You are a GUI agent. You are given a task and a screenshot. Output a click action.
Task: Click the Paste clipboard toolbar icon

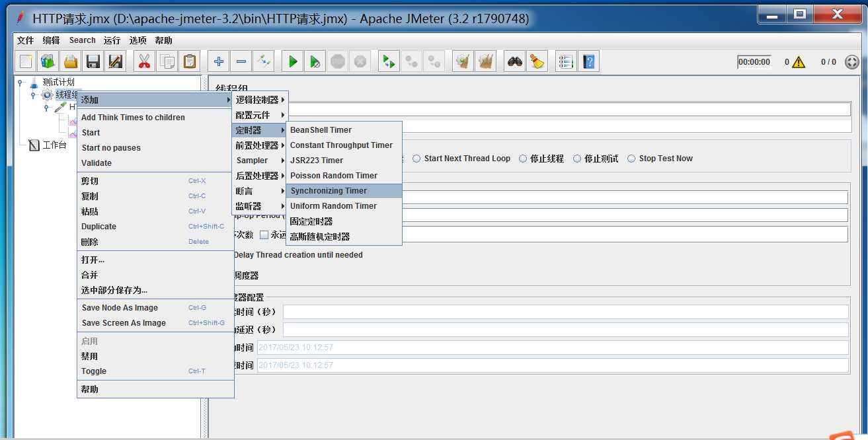pos(190,62)
